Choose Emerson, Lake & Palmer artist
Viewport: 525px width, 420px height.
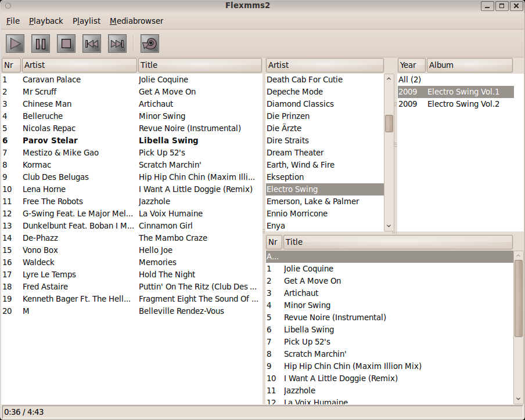(325, 201)
